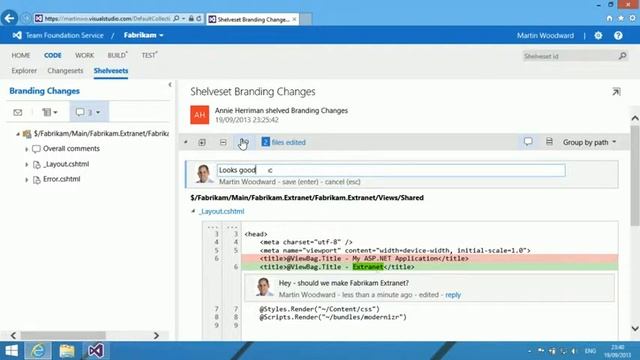
Task: Click the 2 files edited link
Action: pos(283,142)
